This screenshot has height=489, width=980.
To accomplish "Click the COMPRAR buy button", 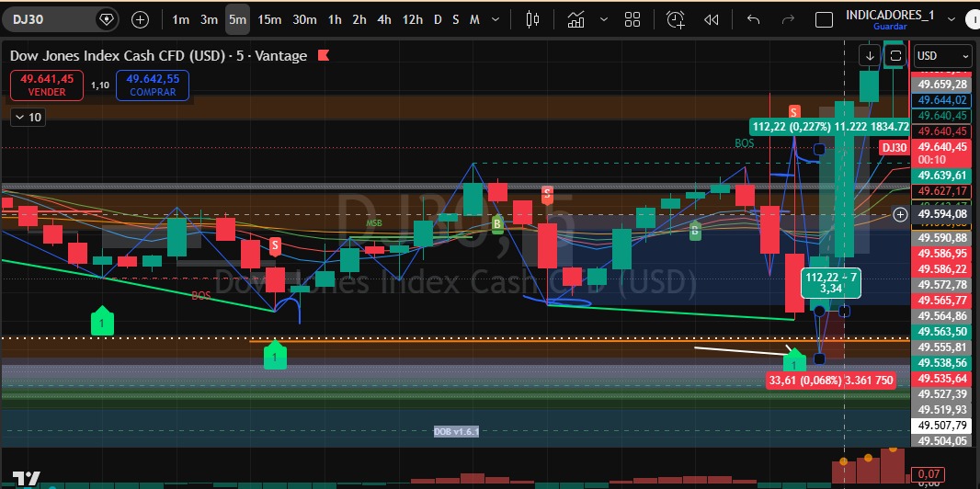I will pyautogui.click(x=153, y=85).
